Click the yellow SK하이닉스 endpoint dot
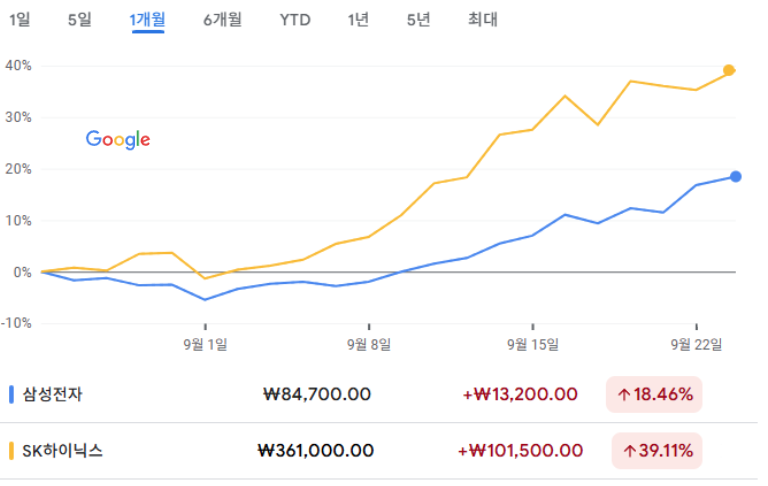This screenshot has height=486, width=768. (729, 70)
